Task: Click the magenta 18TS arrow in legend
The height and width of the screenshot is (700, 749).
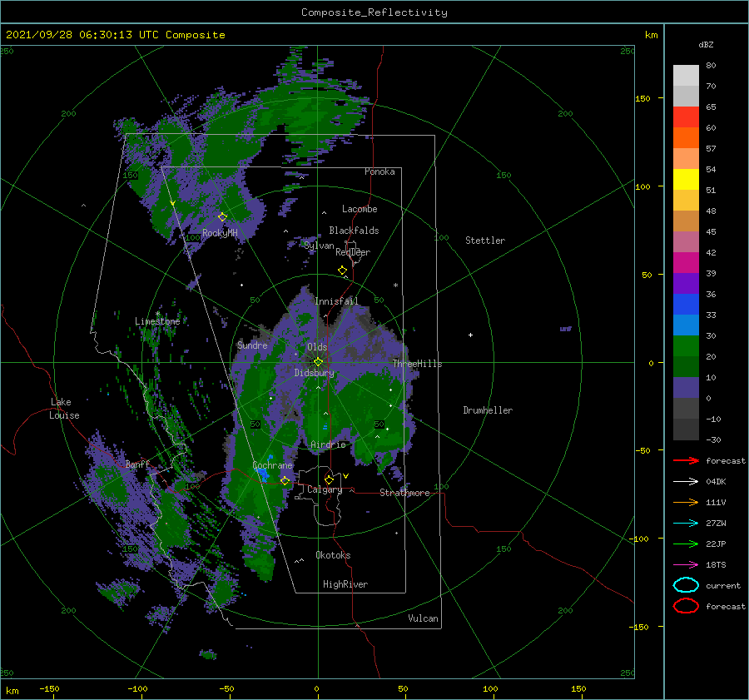Action: click(686, 565)
